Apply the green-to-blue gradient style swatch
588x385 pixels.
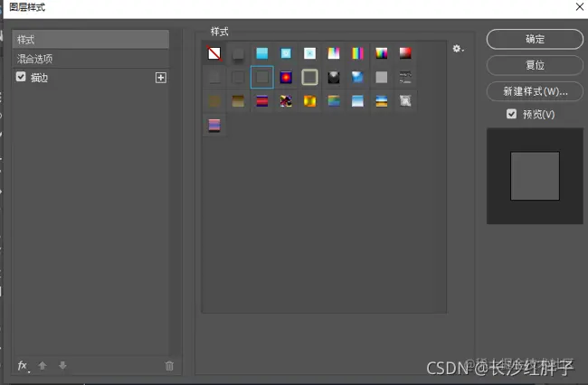click(334, 101)
